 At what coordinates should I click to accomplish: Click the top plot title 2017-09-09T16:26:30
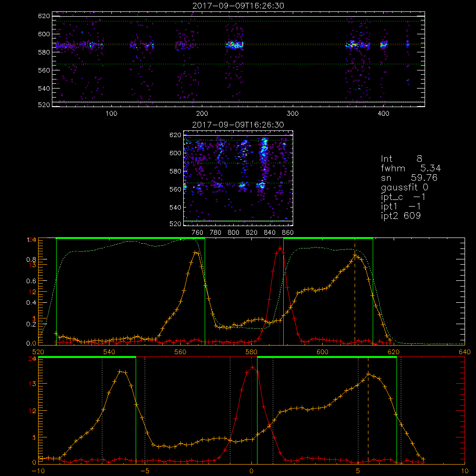[x=238, y=6]
